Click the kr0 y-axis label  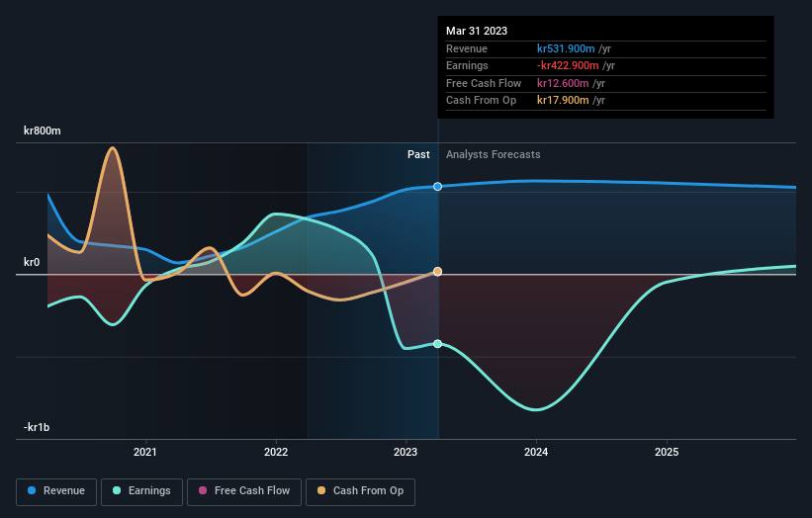(32, 262)
